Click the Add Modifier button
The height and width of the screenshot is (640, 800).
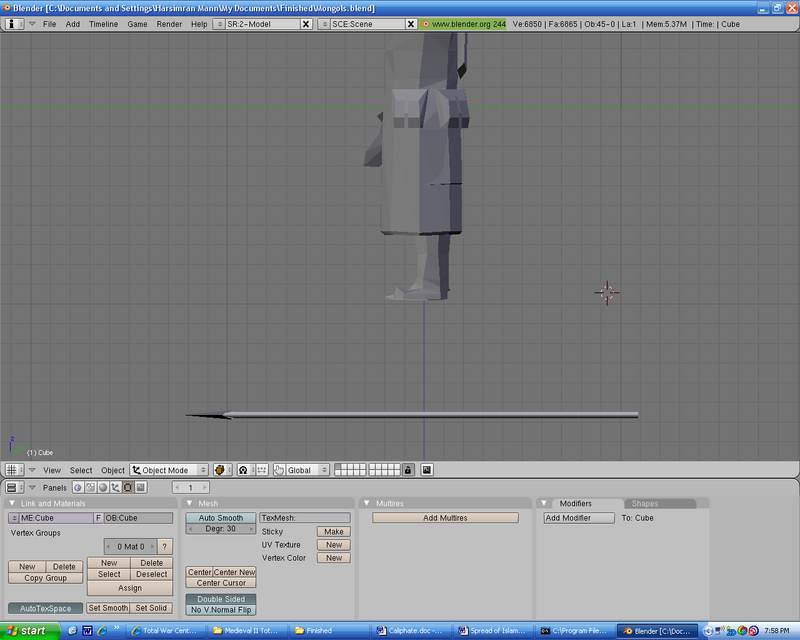point(578,518)
